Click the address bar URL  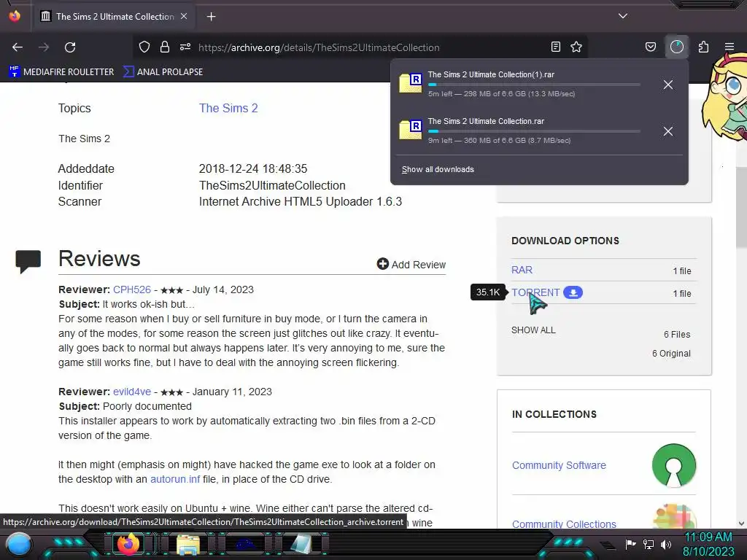(x=319, y=47)
